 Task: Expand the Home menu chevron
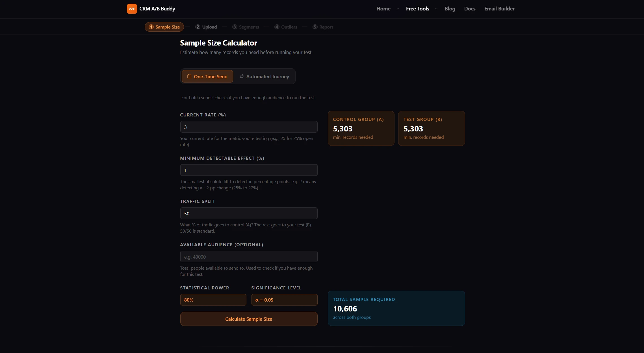click(x=398, y=9)
